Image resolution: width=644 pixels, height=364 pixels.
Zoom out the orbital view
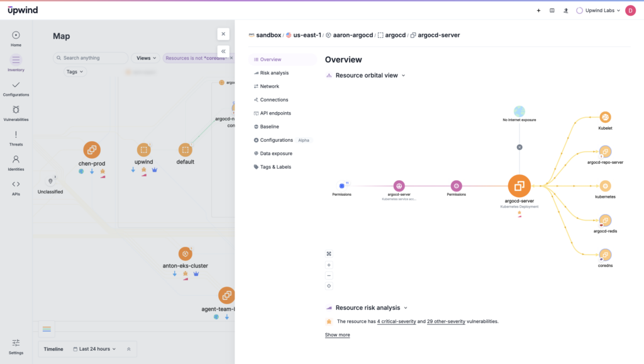[329, 276]
